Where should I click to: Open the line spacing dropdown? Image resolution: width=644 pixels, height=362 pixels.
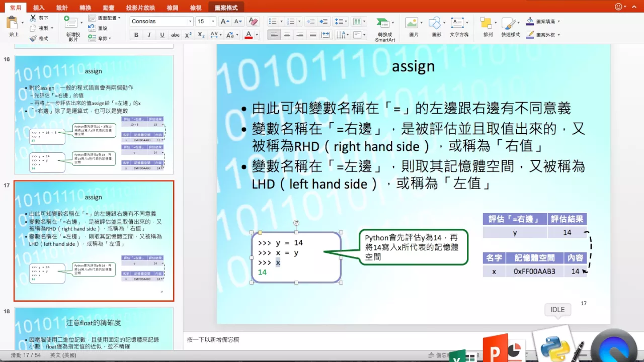(342, 22)
